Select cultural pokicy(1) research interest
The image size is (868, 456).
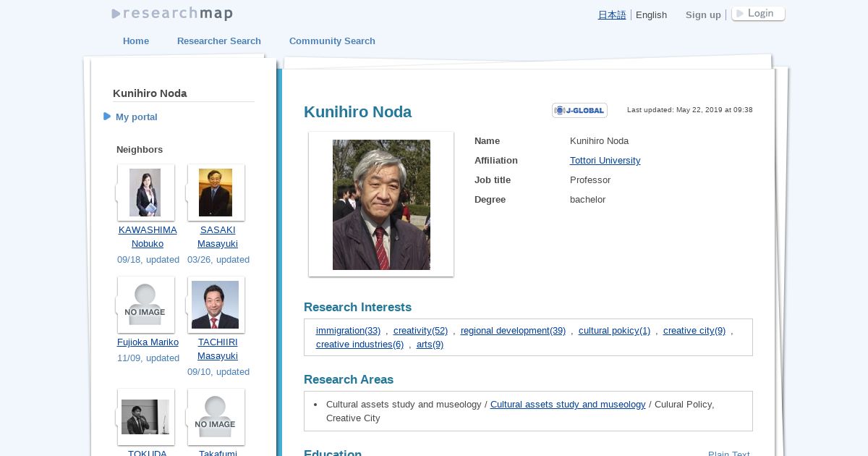614,330
